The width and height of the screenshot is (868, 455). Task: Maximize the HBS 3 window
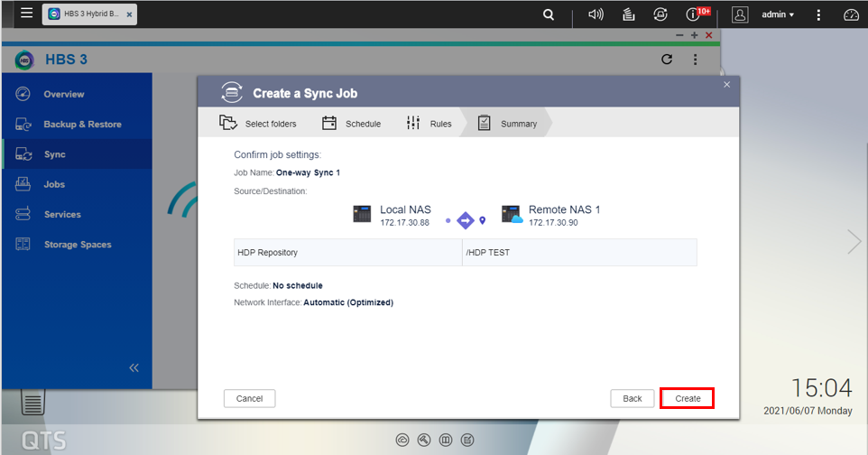[694, 35]
